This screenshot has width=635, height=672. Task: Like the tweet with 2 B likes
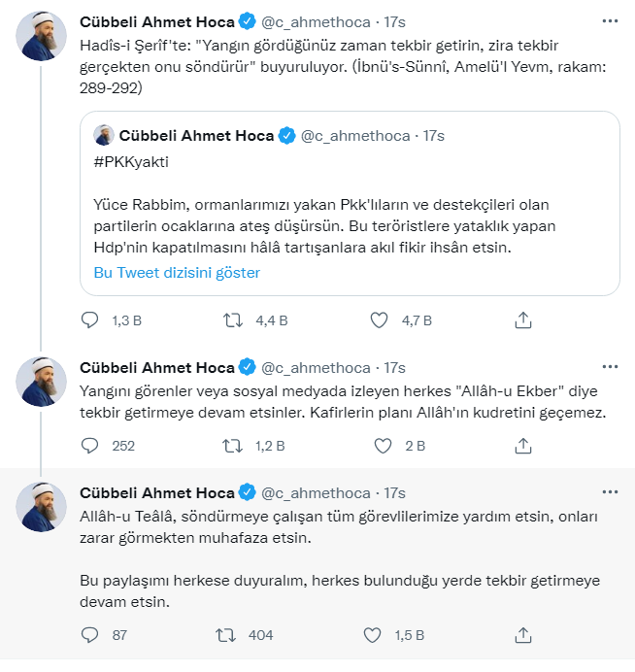coord(380,446)
